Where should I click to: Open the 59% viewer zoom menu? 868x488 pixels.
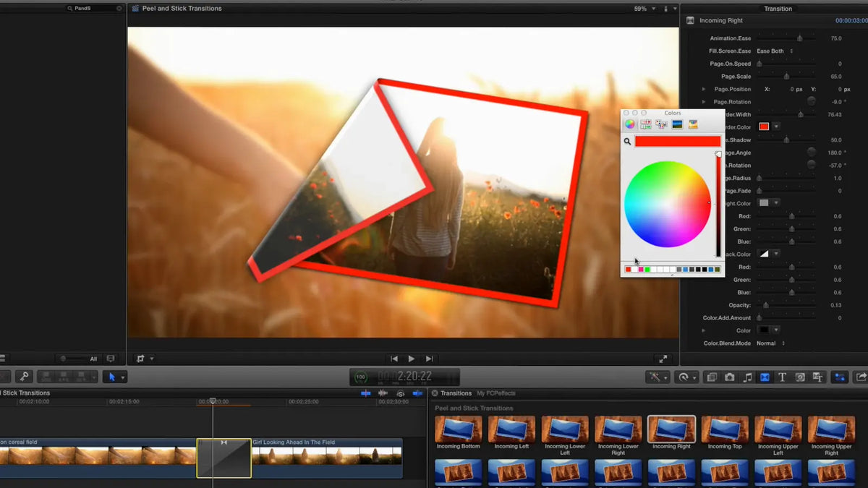point(643,9)
